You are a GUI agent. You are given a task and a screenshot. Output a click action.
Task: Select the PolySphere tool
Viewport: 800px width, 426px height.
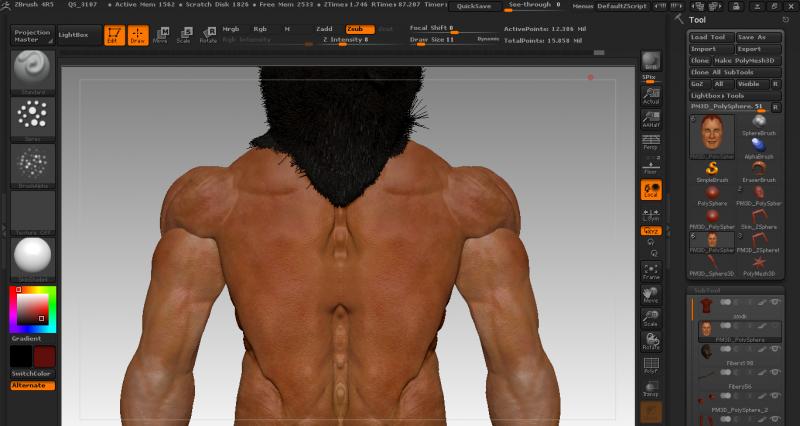[712, 195]
